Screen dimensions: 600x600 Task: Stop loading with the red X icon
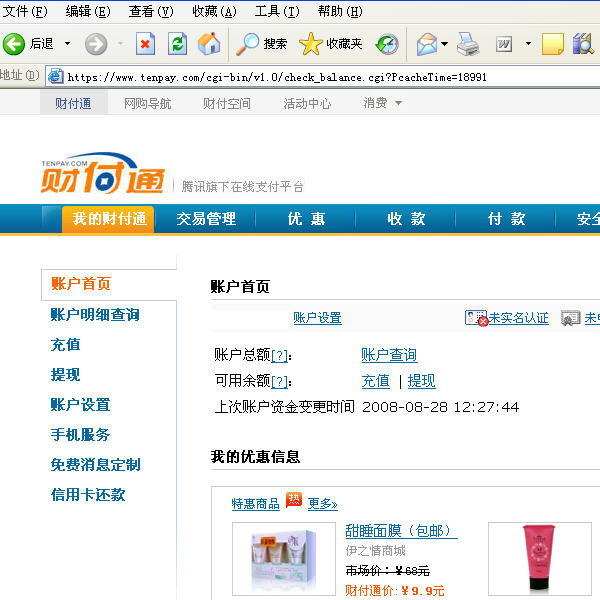[x=145, y=44]
